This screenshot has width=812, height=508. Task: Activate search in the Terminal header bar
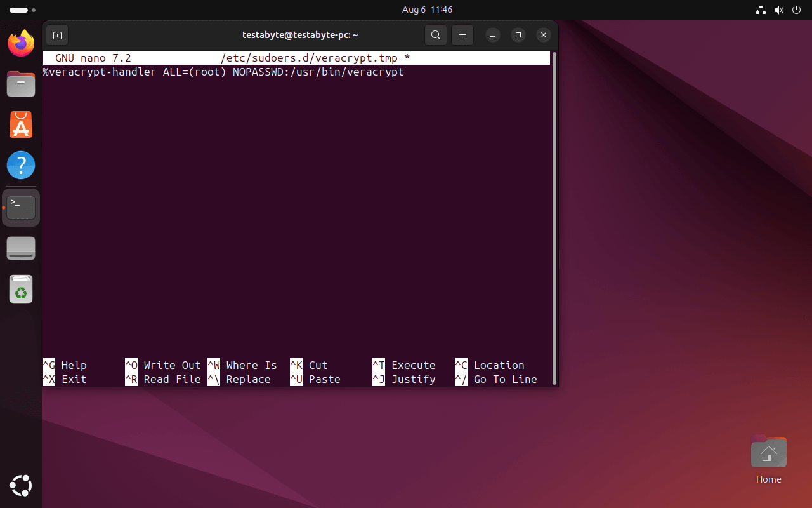pos(436,35)
